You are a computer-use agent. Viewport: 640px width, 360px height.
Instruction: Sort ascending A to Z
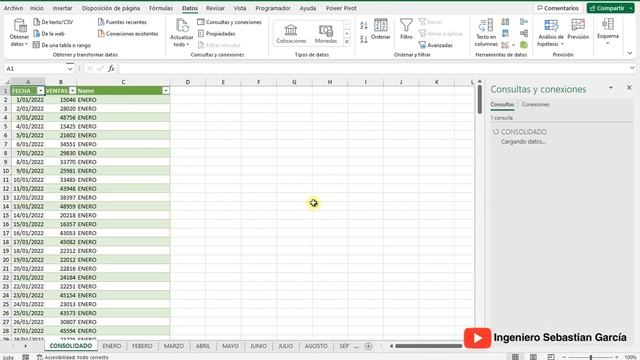pyautogui.click(x=364, y=26)
